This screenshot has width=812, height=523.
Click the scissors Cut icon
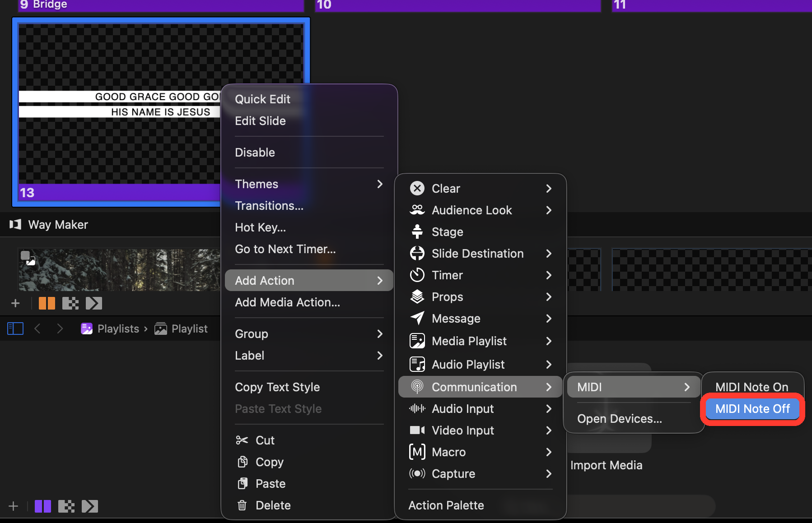coord(242,440)
